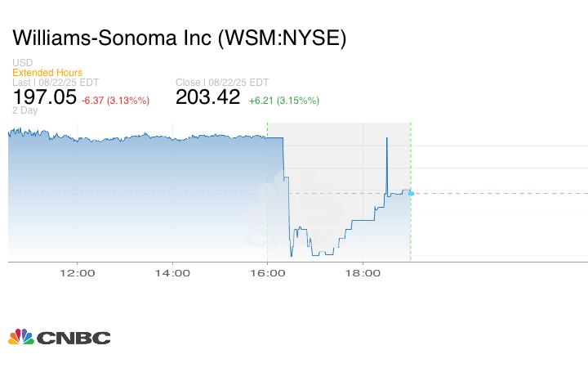The height and width of the screenshot is (368, 588).
Task: Click the Williams-Sonoma Inc (WSM:NYSE) title
Action: (180, 38)
